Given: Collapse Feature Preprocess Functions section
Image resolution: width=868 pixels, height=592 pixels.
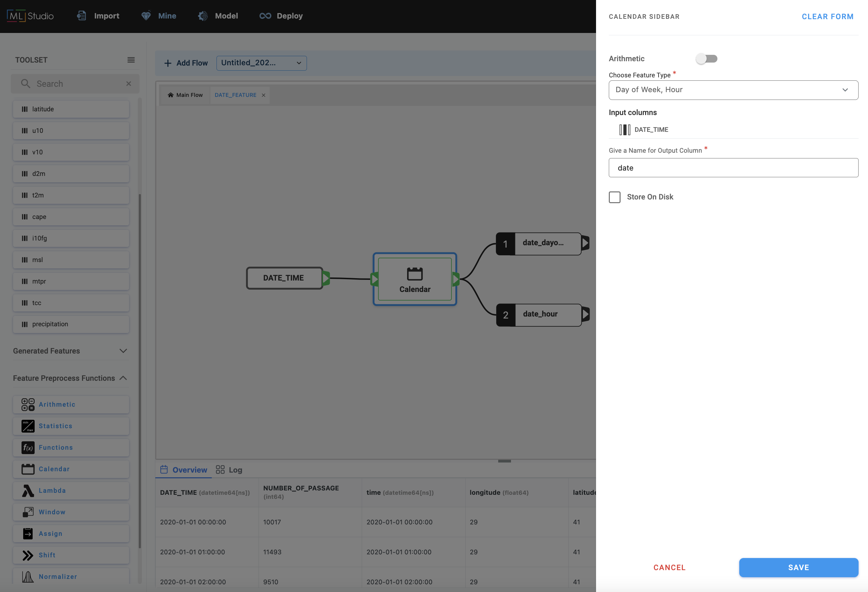Looking at the screenshot, I should [x=123, y=378].
